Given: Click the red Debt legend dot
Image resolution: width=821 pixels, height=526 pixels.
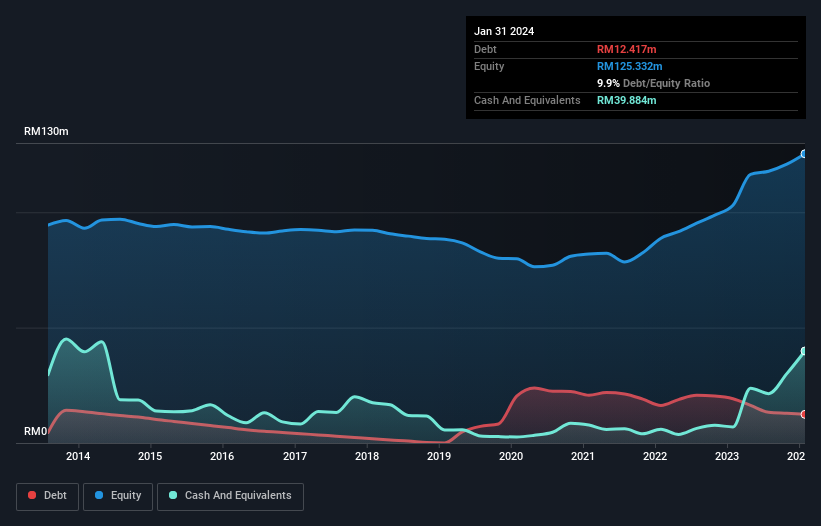Looking at the screenshot, I should (x=32, y=495).
